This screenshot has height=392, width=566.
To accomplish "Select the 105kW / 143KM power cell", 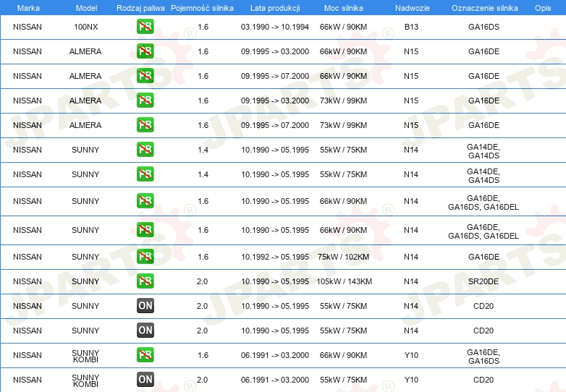I will coord(344,281).
